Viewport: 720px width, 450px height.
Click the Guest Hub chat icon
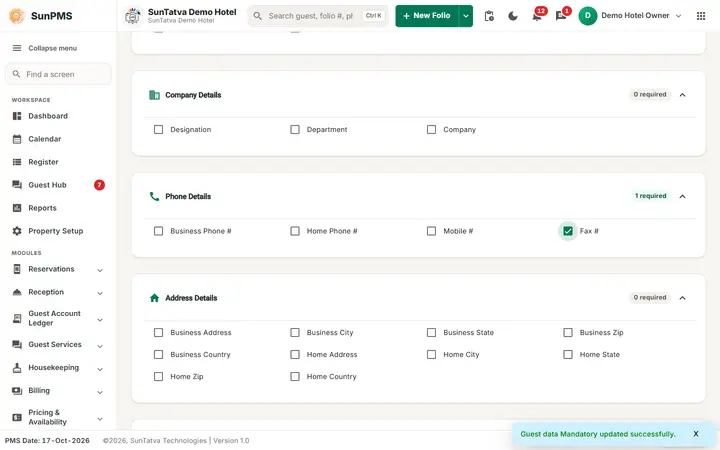coord(17,185)
